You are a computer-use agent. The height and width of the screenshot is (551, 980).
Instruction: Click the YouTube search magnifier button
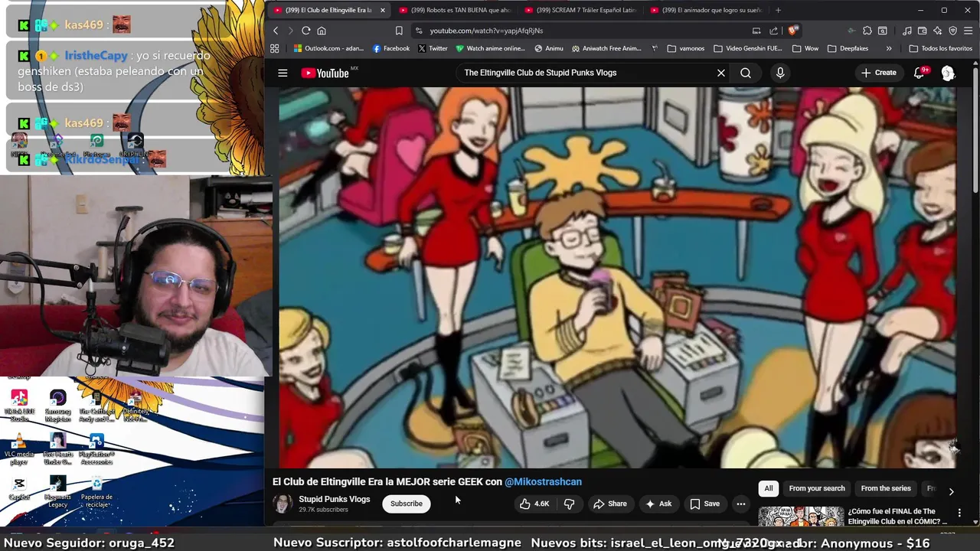[x=746, y=73]
